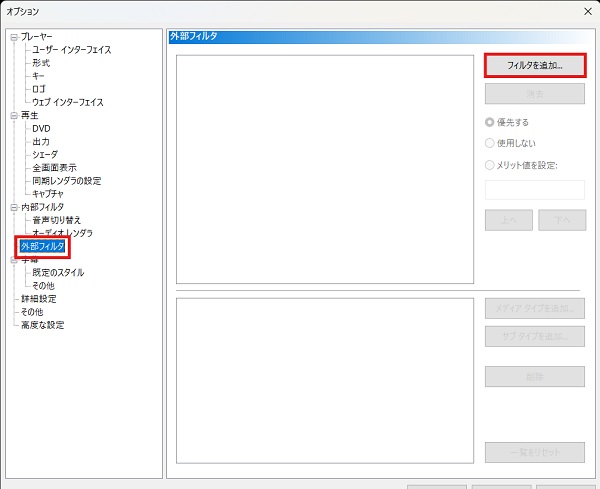This screenshot has width=600, height=489.
Task: Open the 高度な設定 page
Action: (x=42, y=325)
